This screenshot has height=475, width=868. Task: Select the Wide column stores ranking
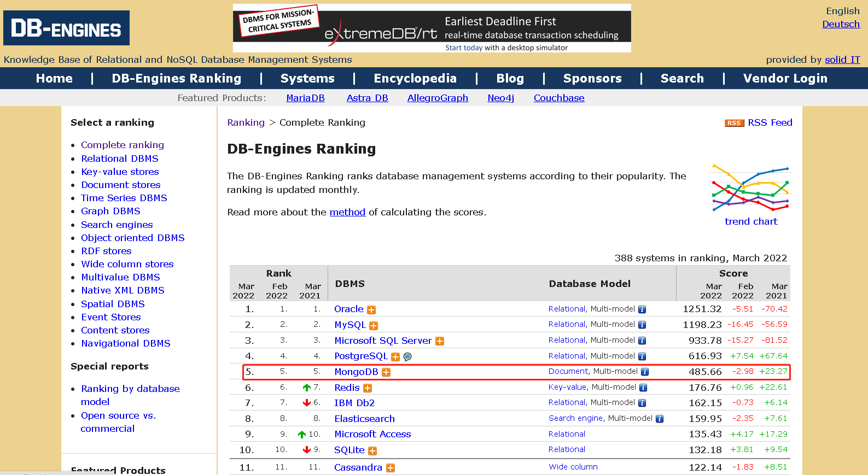point(127,264)
